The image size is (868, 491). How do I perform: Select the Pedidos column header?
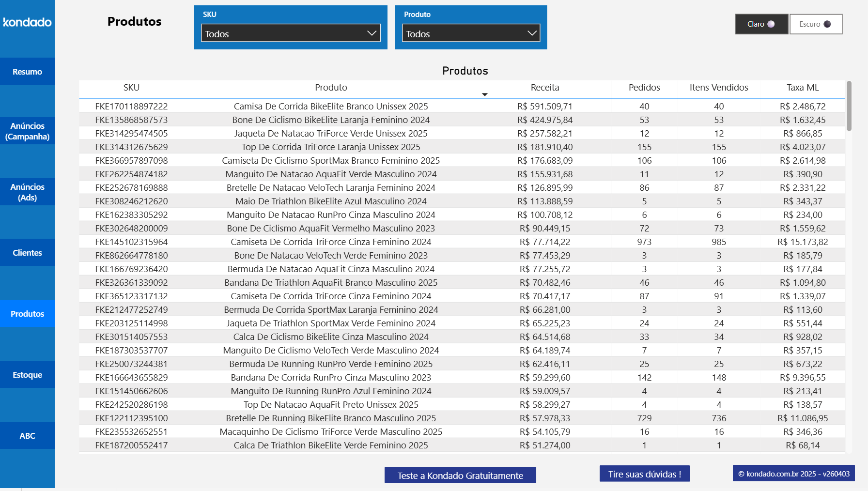click(644, 88)
